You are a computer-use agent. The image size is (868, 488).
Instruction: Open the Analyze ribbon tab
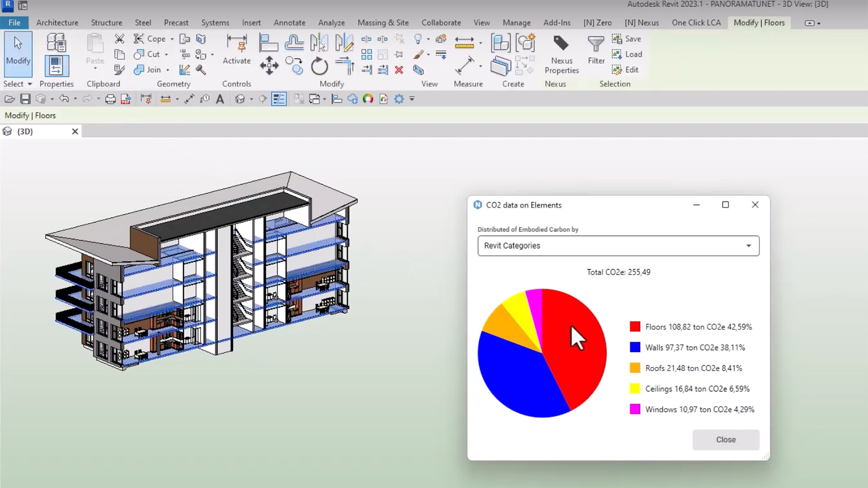(331, 23)
